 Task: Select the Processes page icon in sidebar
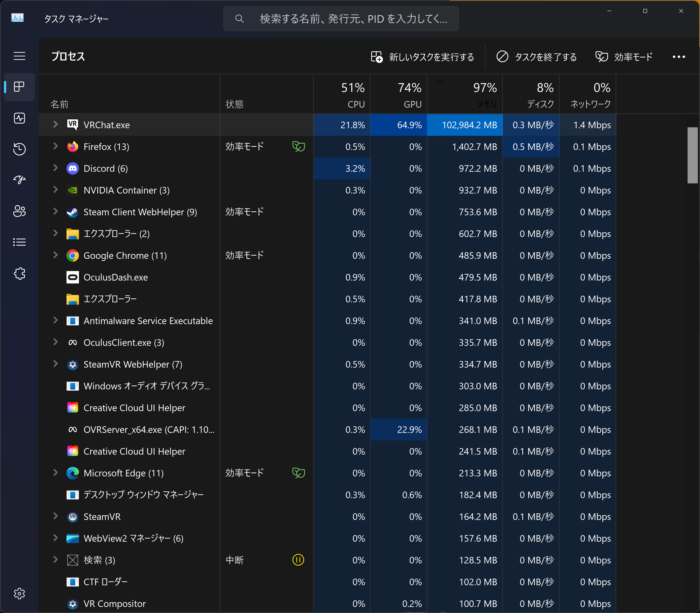(x=19, y=87)
